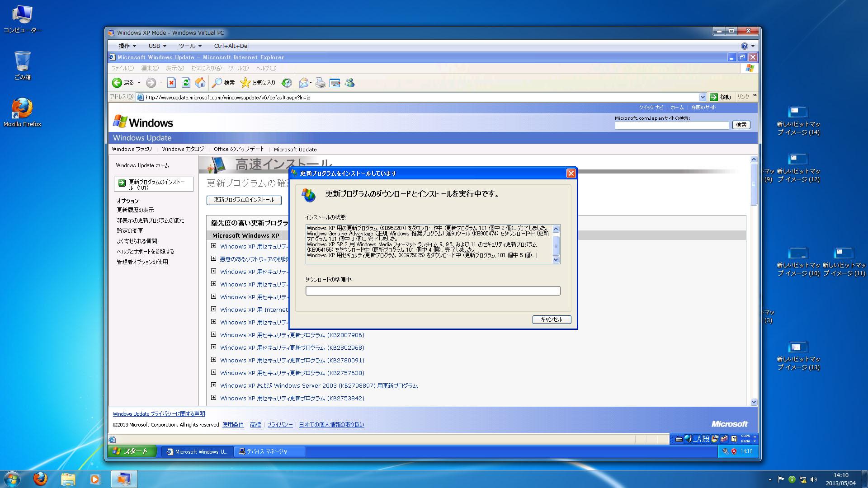Open Windows Update privacy statement link

tap(159, 414)
